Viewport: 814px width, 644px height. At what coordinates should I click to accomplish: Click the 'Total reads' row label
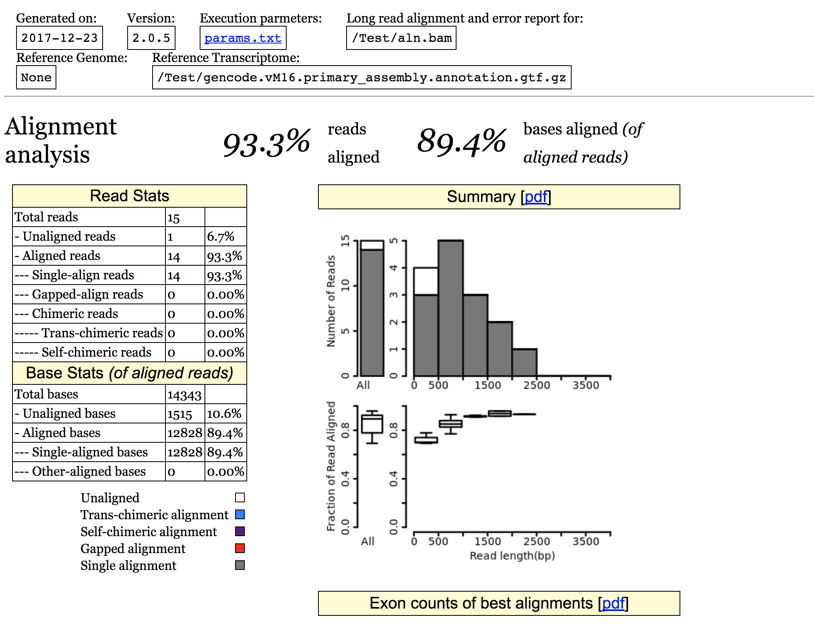coord(46,217)
